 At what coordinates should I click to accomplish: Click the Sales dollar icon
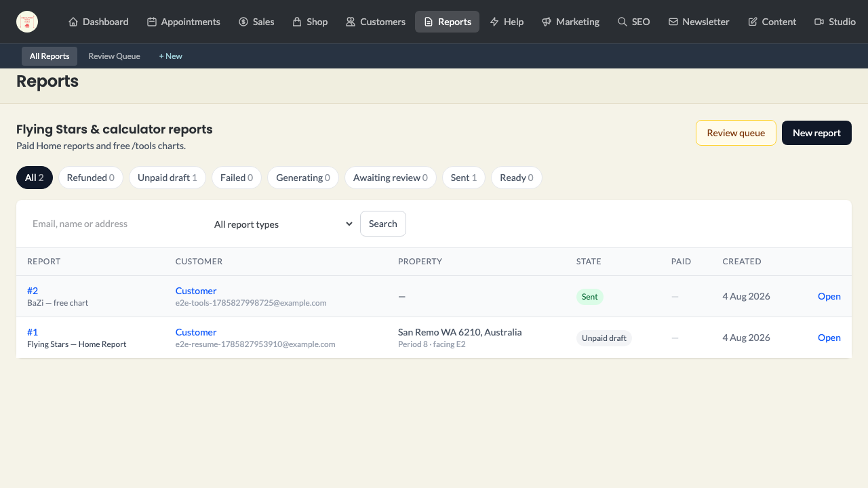(243, 22)
